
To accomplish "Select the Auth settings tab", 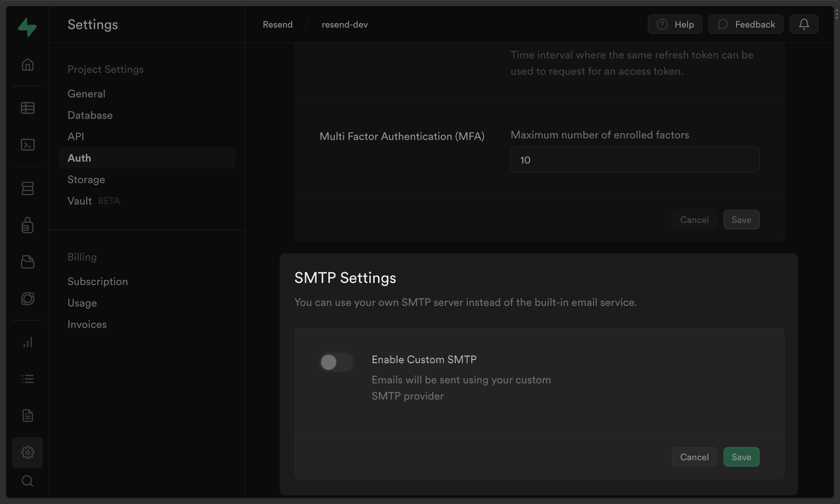I will coord(79,158).
